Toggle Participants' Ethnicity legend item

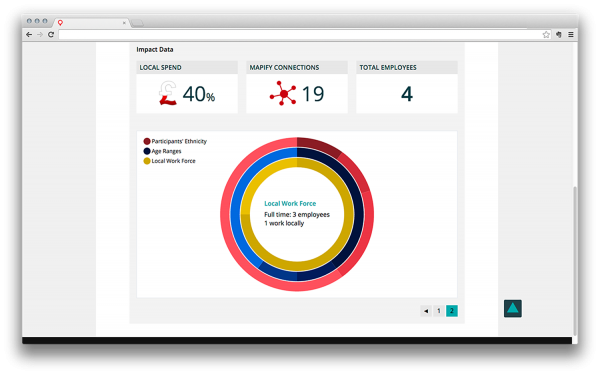175,141
